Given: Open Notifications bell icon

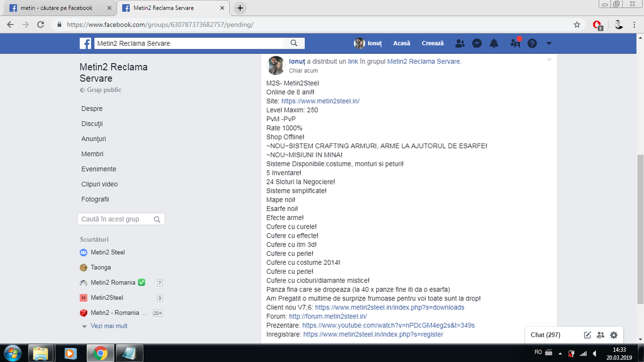Looking at the screenshot, I should click(x=494, y=43).
